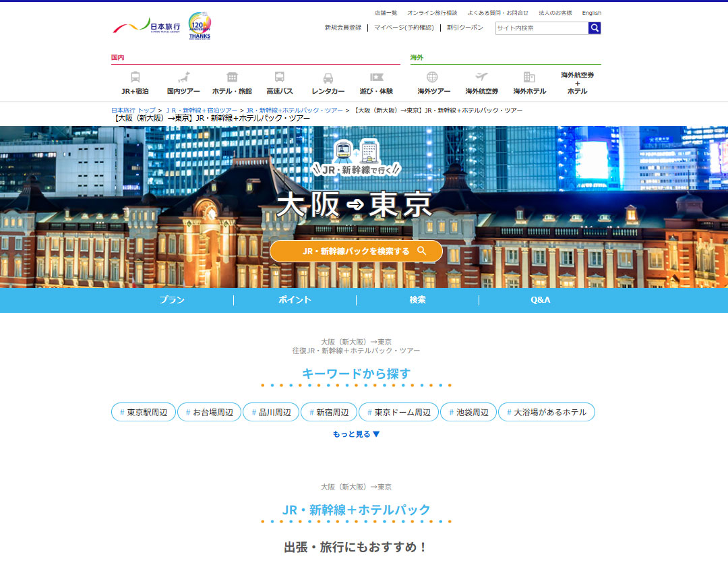728x565 pixels.
Task: Switch to the Q&A section tab
Action: tap(539, 299)
